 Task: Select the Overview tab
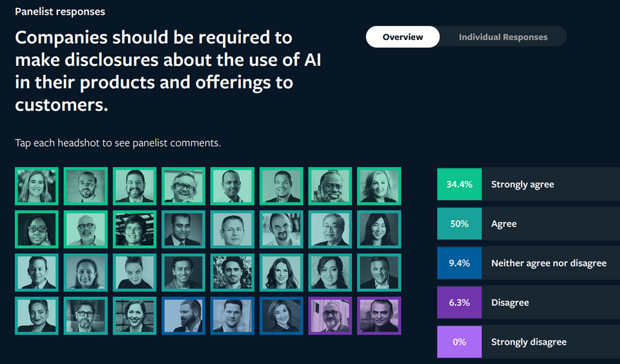(402, 37)
